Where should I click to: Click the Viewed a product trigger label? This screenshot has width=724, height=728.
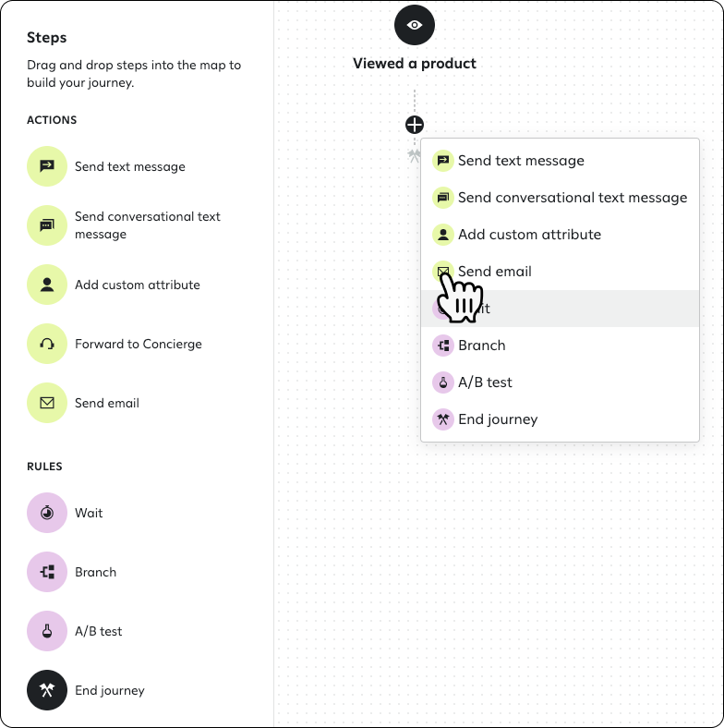(415, 63)
